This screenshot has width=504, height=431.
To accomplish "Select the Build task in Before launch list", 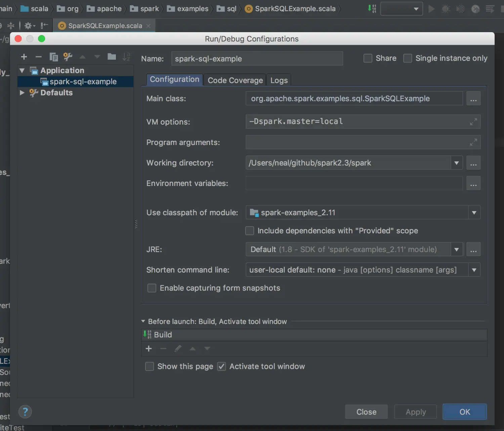I will 314,335.
